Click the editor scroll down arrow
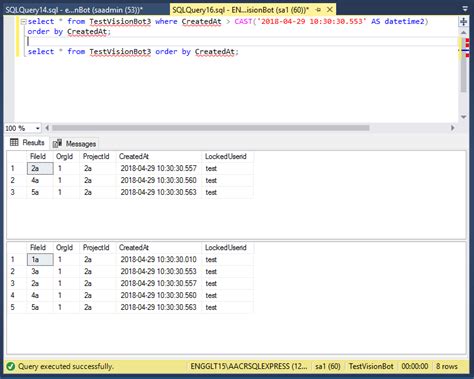 pos(463,117)
